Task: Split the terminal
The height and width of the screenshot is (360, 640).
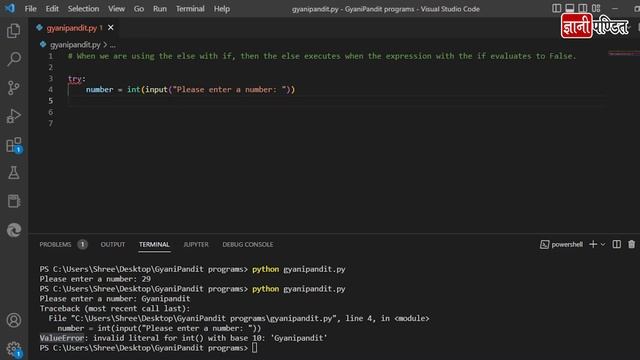Action: [617, 244]
